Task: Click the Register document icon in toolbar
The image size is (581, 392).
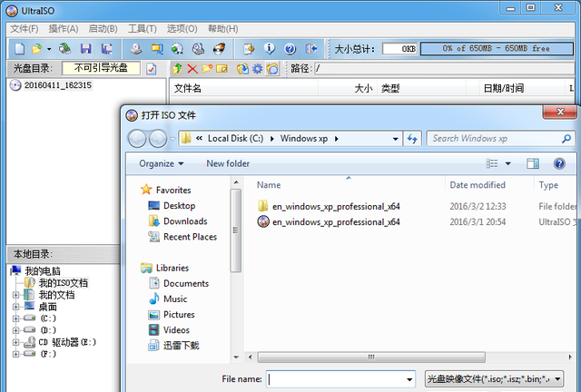Action: tap(249, 48)
